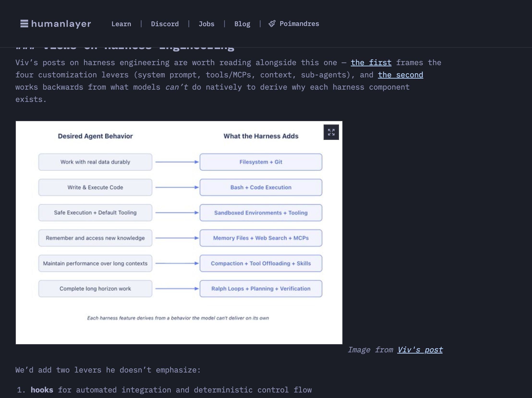Click the 'Write & Execute Code' box
The height and width of the screenshot is (398, 532).
[x=95, y=187]
